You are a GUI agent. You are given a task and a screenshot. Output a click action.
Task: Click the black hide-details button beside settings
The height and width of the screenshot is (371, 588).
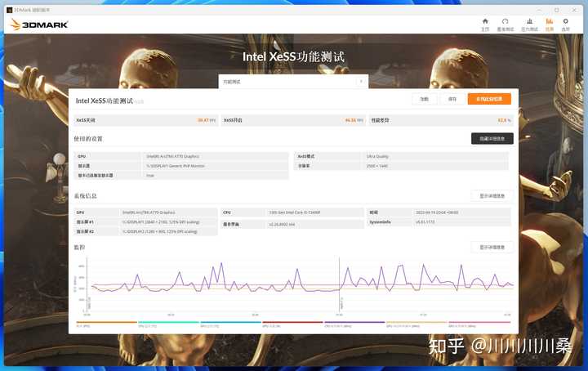pos(492,138)
